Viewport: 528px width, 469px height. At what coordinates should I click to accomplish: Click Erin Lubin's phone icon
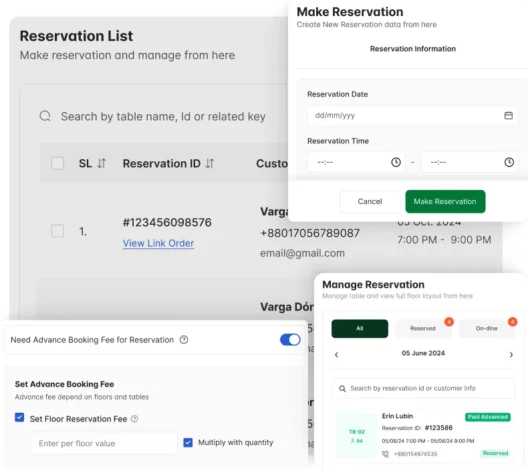[x=386, y=454]
